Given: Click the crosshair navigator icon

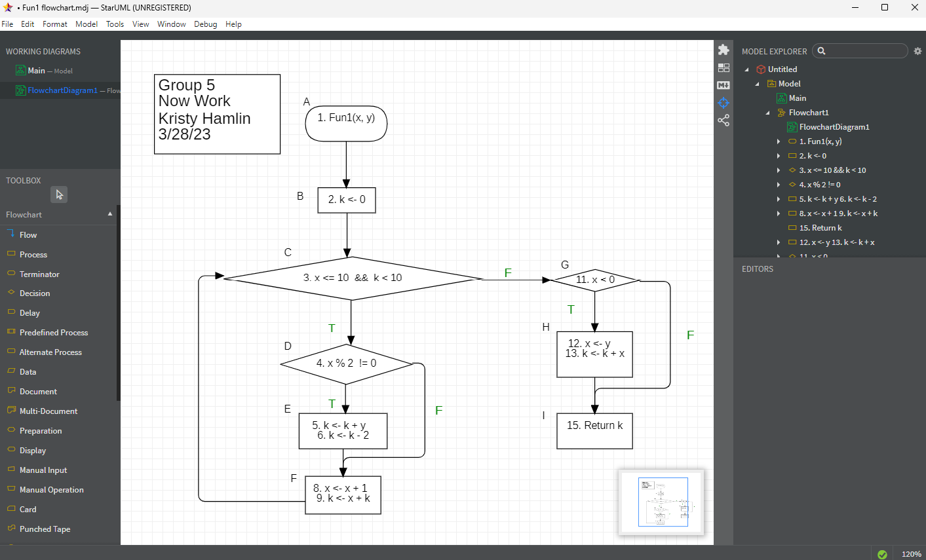Looking at the screenshot, I should [x=723, y=103].
